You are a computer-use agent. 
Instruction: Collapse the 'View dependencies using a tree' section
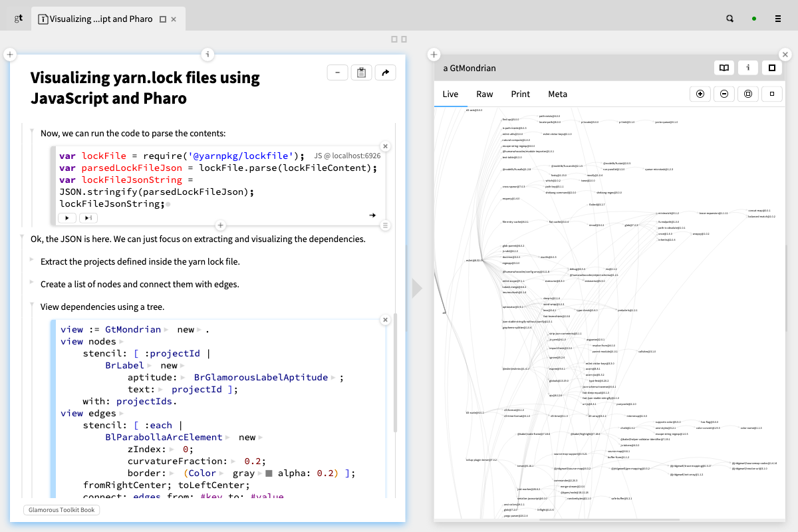[31, 305]
